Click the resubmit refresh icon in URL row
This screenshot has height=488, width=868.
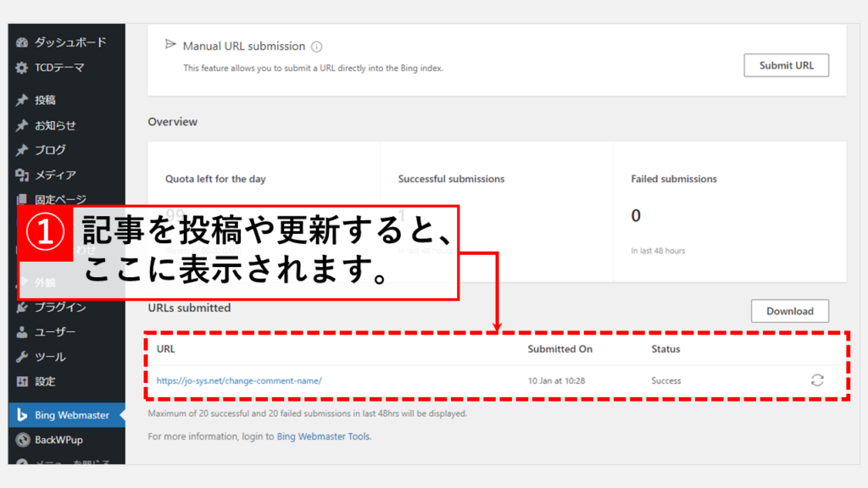tap(816, 380)
